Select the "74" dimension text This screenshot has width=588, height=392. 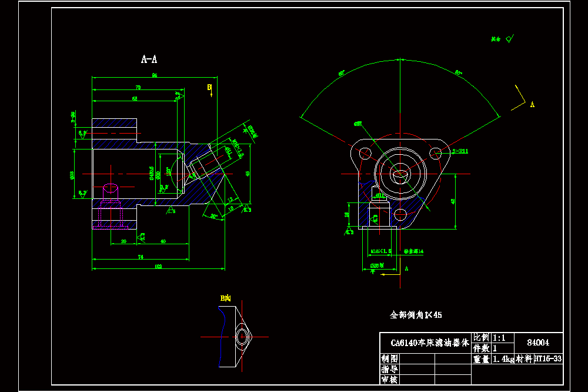(x=141, y=257)
